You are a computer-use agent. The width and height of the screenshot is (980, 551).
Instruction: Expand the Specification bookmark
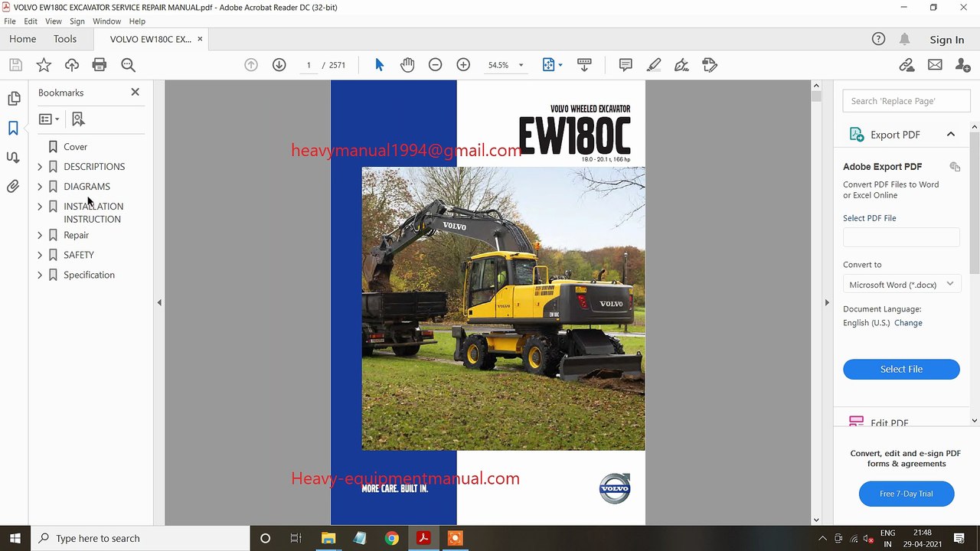[x=40, y=275]
